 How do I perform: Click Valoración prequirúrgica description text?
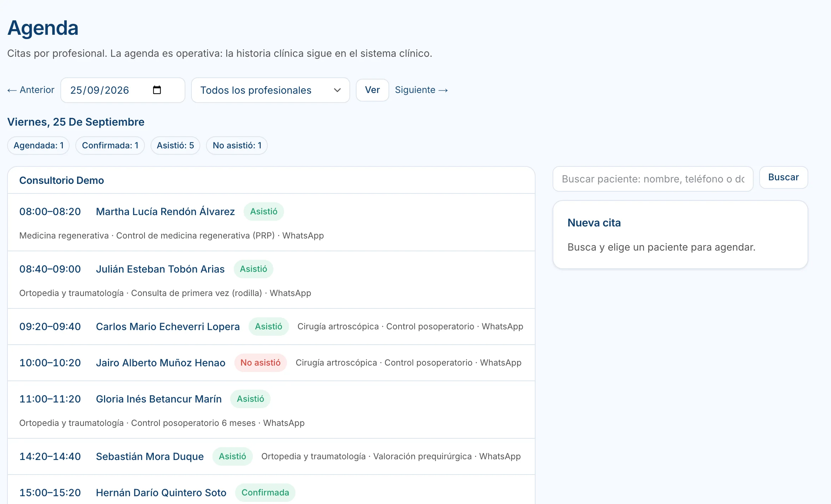pyautogui.click(x=391, y=456)
